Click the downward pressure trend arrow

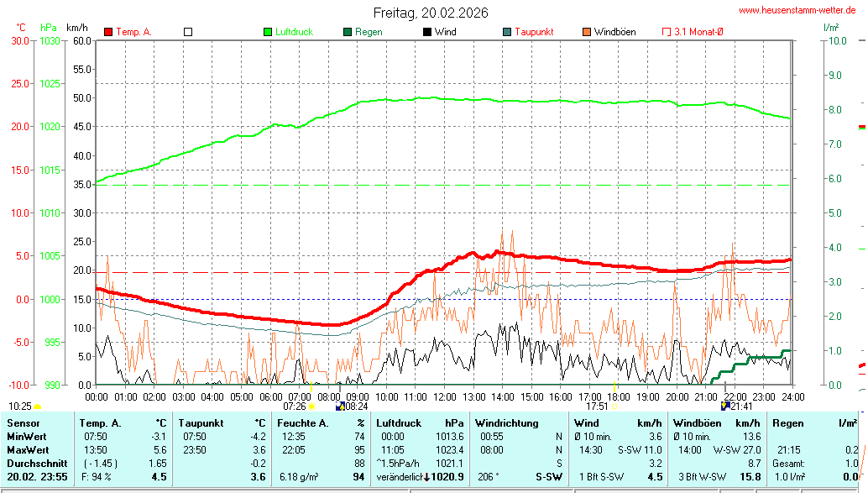point(427,477)
